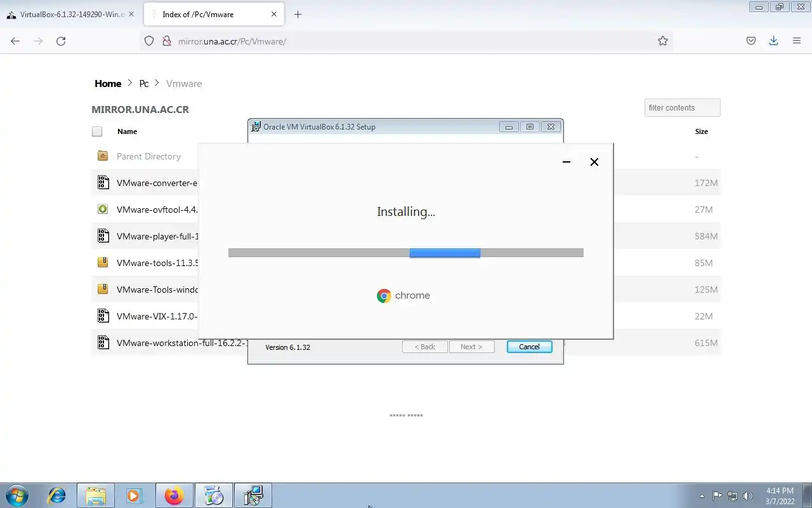Click the insecure connection lock icon
This screenshot has width=812, height=508.
coord(167,41)
